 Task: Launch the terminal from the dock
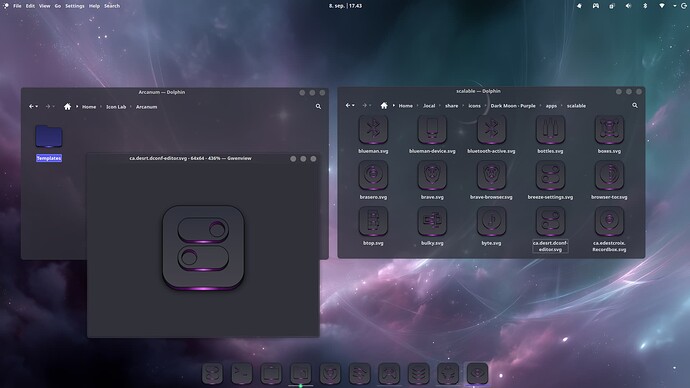pos(242,373)
